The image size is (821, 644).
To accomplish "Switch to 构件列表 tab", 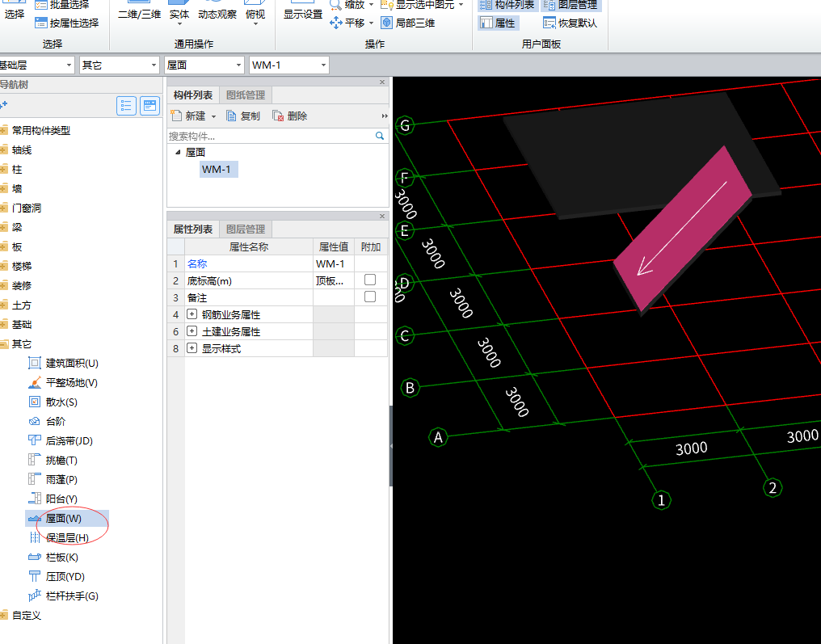I will click(x=192, y=95).
